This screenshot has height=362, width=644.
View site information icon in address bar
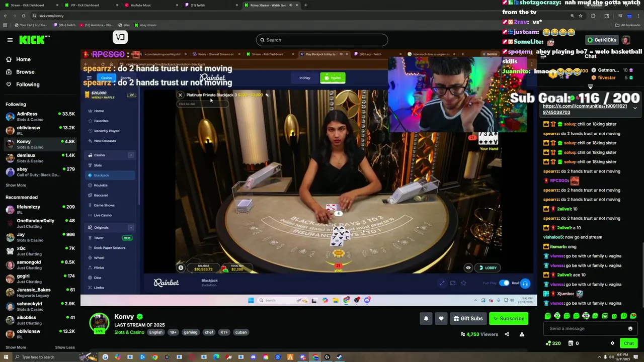coord(34,16)
